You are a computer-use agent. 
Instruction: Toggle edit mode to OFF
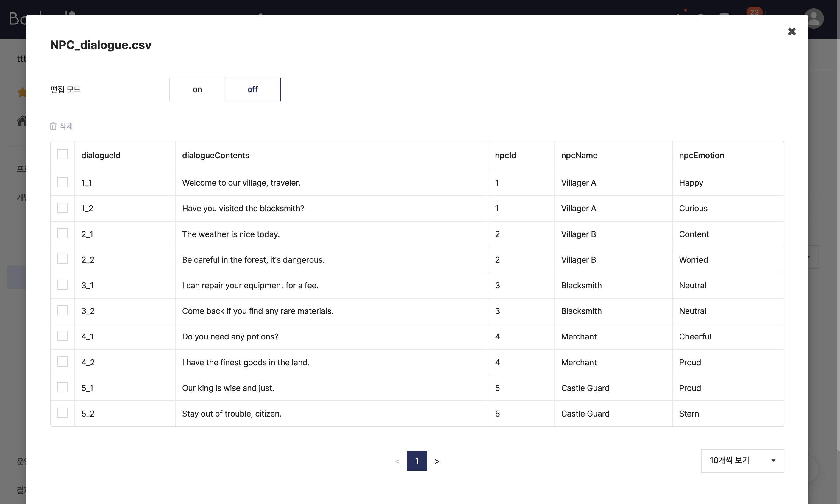[253, 89]
